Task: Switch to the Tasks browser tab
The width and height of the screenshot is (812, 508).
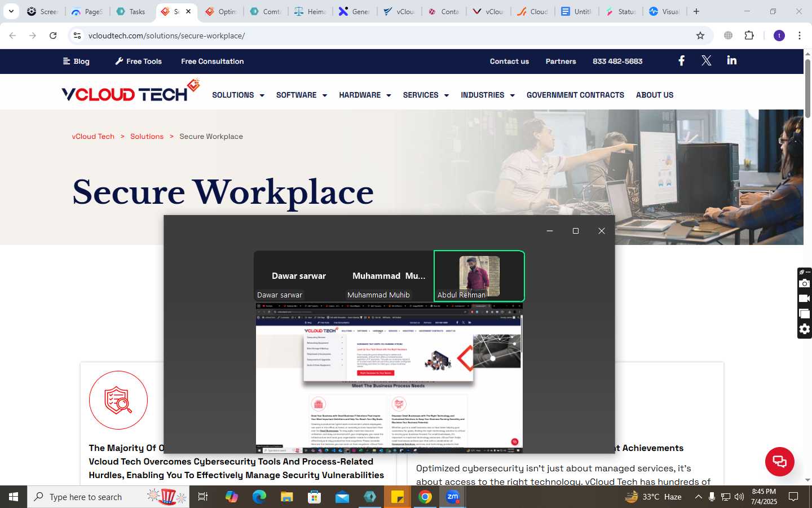Action: (132, 11)
